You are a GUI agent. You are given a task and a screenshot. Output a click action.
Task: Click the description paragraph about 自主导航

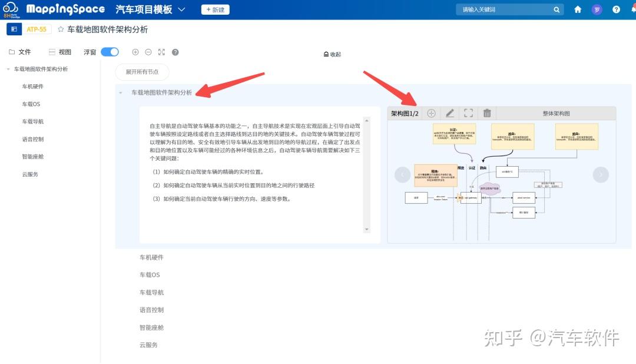pyautogui.click(x=255, y=142)
